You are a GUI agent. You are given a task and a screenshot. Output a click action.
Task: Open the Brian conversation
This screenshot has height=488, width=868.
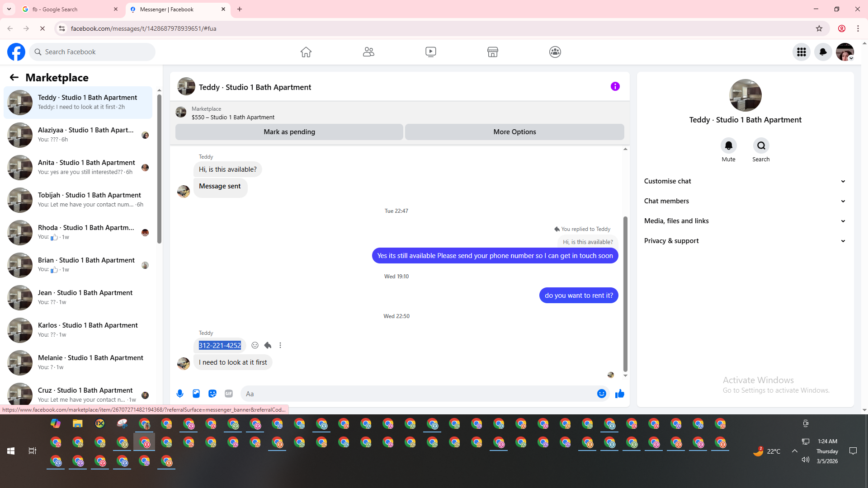(x=78, y=265)
